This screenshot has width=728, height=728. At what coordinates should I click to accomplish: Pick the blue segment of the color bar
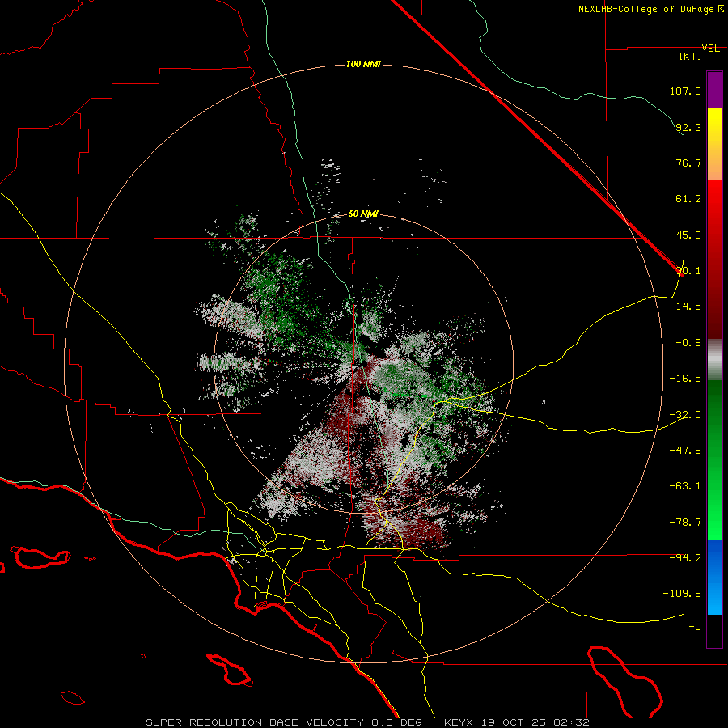tap(714, 577)
